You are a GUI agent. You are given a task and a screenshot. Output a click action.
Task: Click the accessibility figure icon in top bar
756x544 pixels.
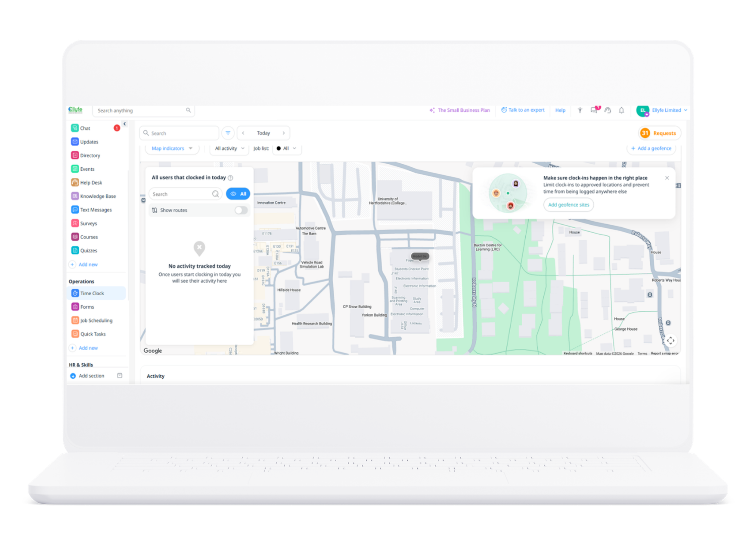point(580,110)
